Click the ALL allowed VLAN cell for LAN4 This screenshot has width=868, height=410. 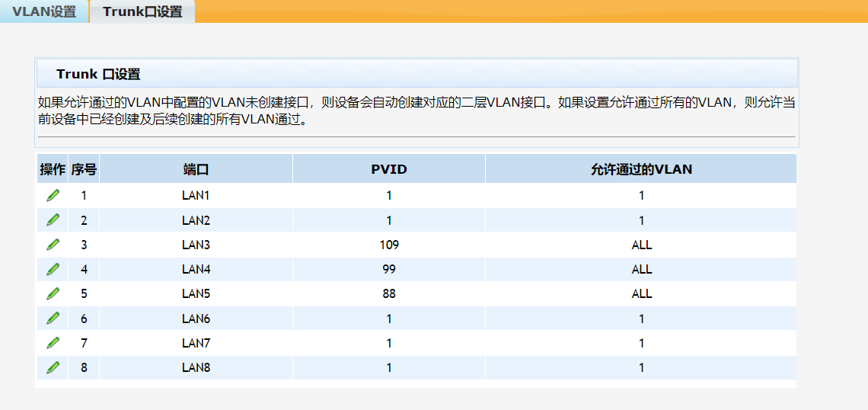[641, 270]
